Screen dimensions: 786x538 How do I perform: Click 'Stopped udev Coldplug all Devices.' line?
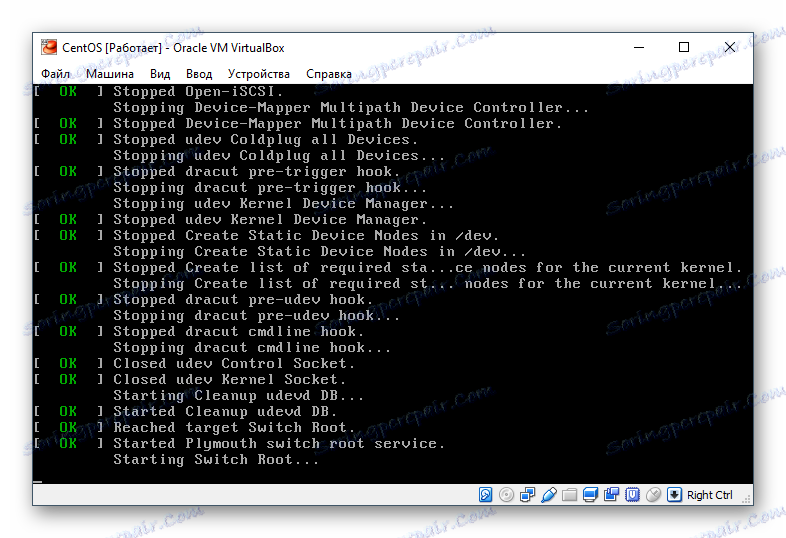[x=266, y=139]
